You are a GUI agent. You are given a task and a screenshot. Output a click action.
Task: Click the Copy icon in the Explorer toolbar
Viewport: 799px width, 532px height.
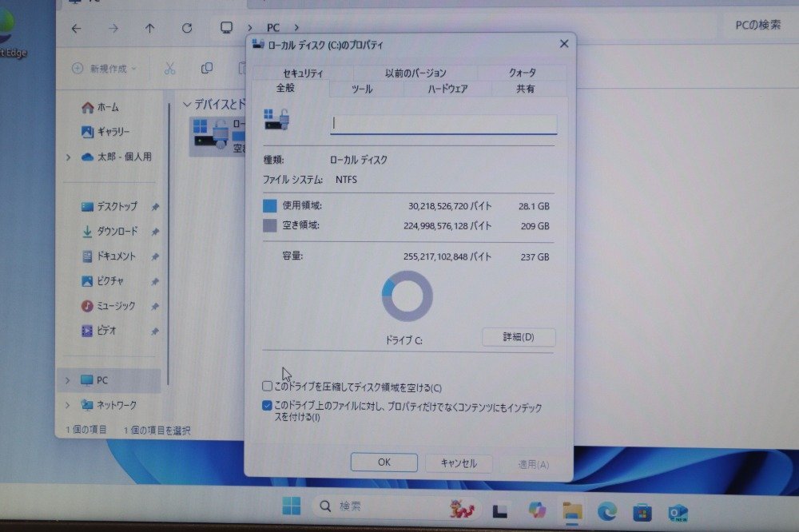click(x=206, y=69)
